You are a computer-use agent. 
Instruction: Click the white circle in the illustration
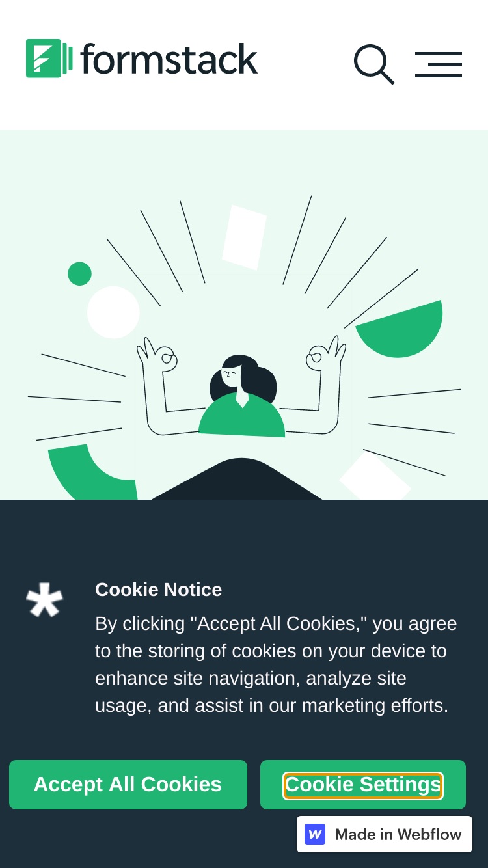click(x=113, y=312)
